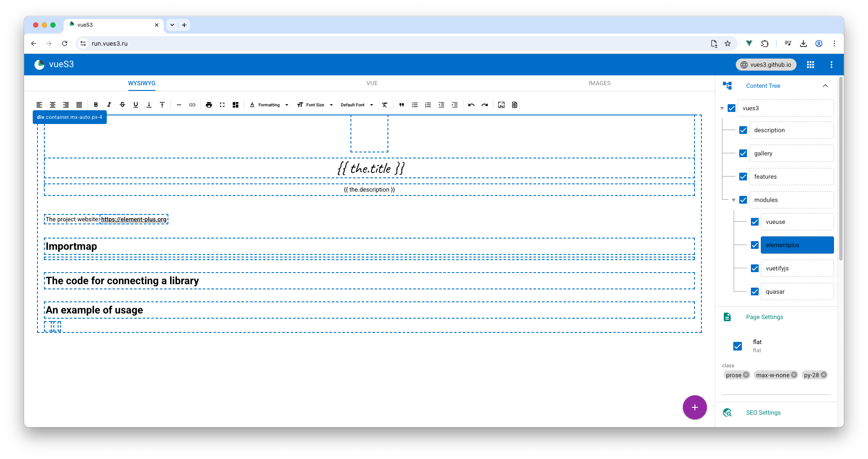Expand the SEO Settings section
This screenshot has height=459, width=868.
coord(776,412)
